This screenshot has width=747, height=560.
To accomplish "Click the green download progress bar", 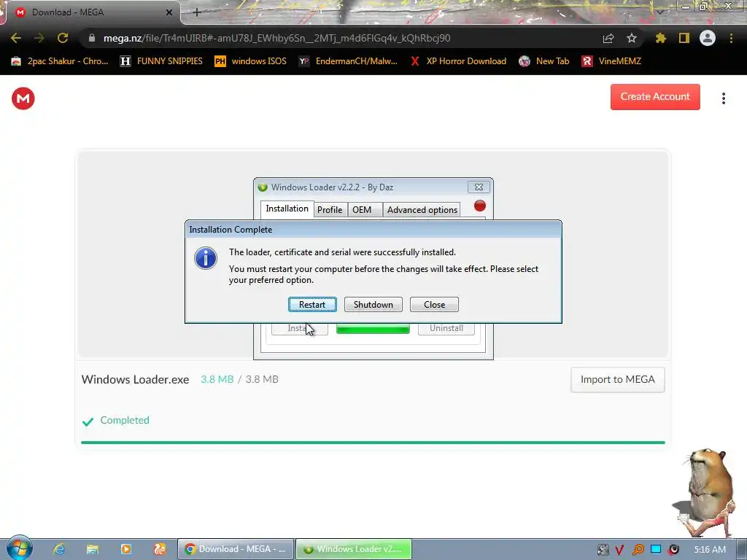I will (x=373, y=443).
